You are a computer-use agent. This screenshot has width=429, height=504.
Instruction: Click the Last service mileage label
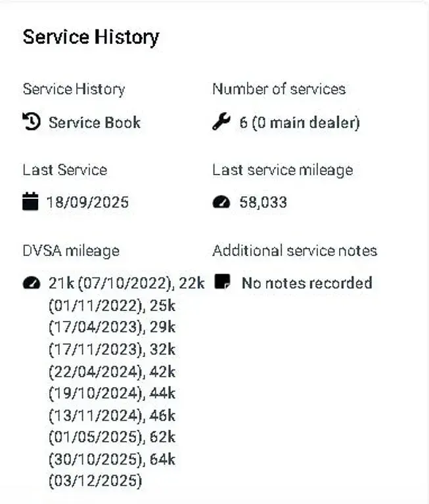(x=282, y=171)
